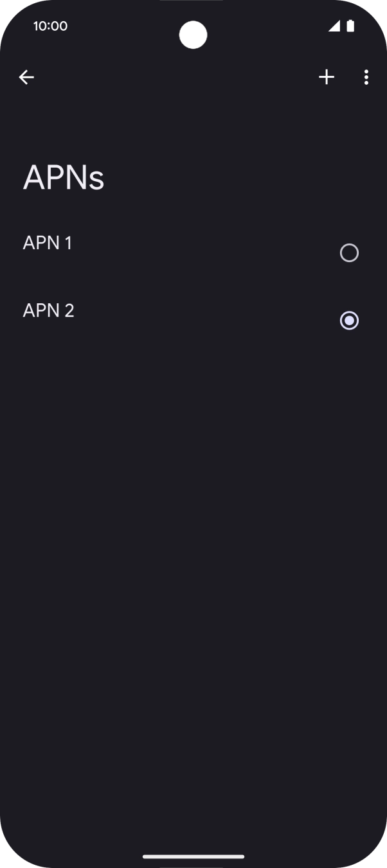Tap the back arrow to exit APN settings
This screenshot has height=868, width=387.
(26, 77)
